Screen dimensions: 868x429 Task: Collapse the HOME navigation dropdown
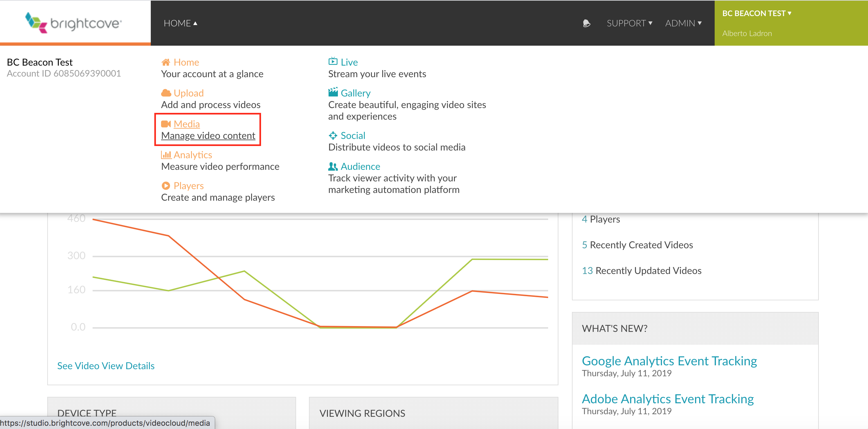(180, 23)
